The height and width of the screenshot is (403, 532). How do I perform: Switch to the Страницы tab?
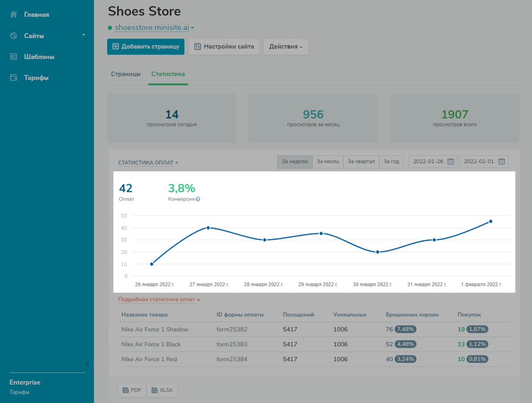click(x=126, y=74)
